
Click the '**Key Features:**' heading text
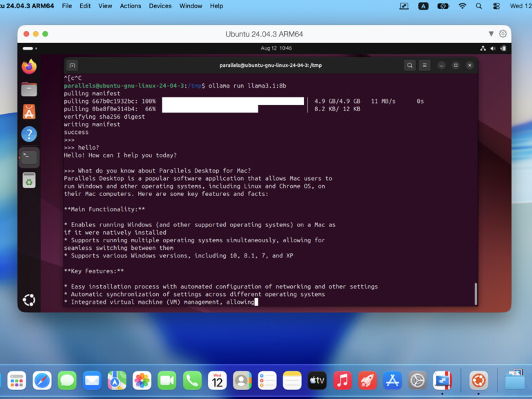[x=94, y=271]
